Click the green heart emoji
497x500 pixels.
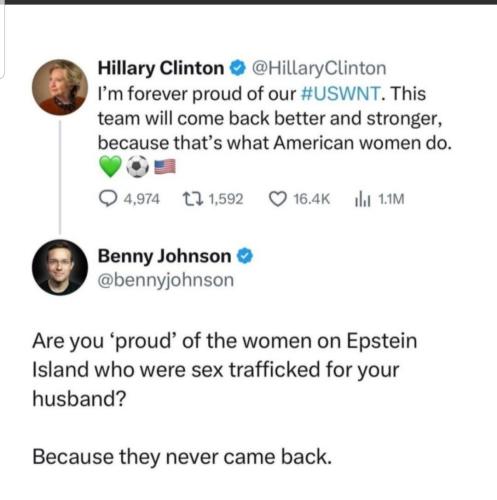pyautogui.click(x=110, y=166)
